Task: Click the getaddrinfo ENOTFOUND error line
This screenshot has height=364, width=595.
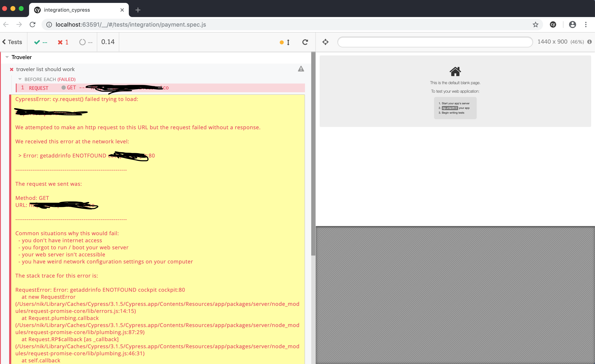Action: 86,156
